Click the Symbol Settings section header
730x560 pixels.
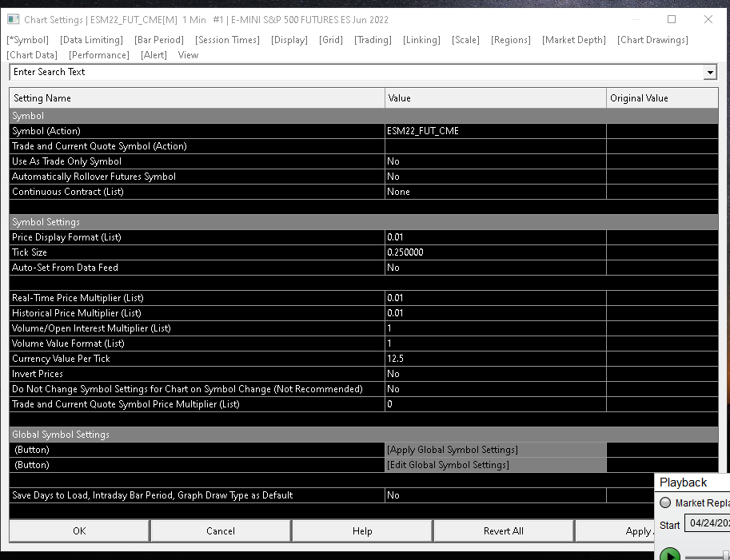364,222
